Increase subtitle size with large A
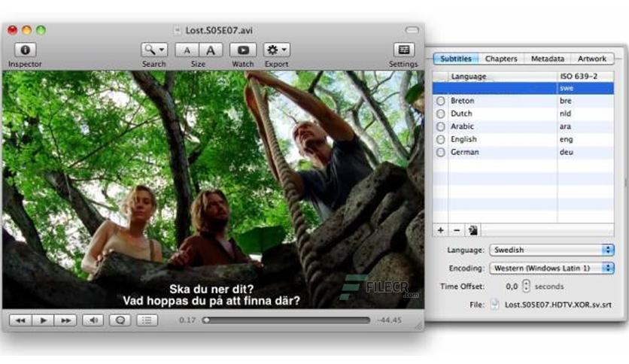This screenshot has width=629, height=364. pos(210,50)
